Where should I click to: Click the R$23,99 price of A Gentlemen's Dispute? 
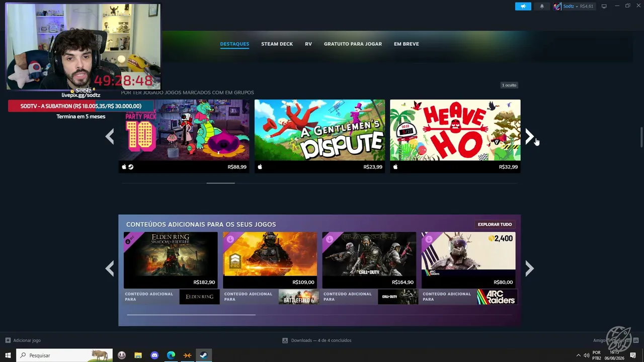pos(373,167)
